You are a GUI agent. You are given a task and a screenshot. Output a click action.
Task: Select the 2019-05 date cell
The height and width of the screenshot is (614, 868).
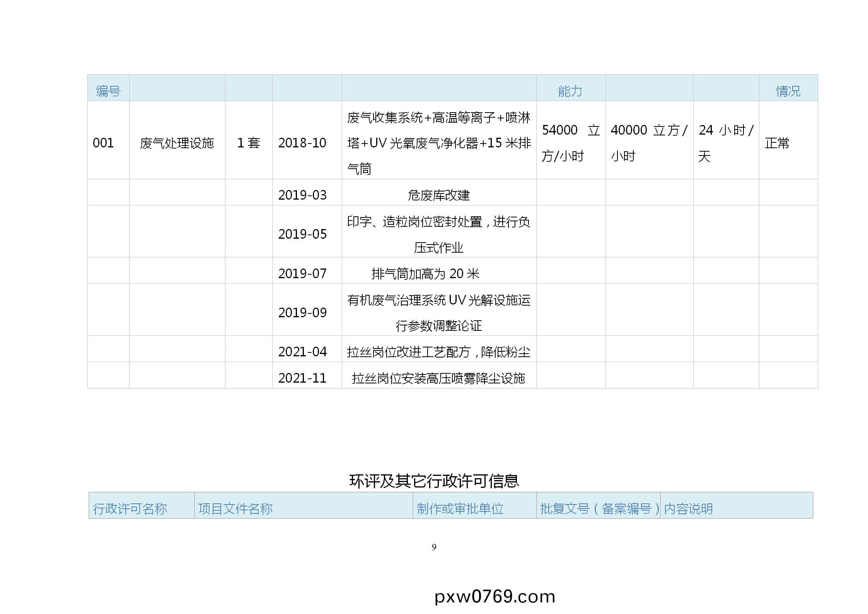point(302,234)
